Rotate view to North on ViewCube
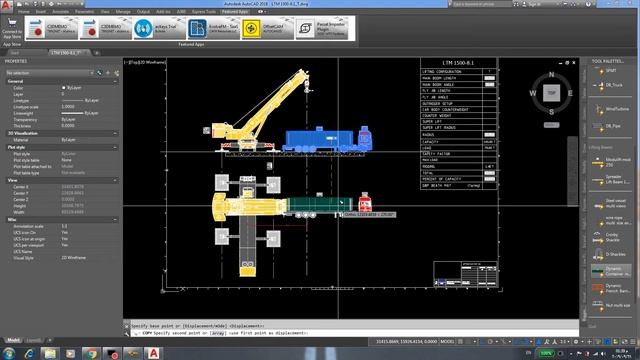640x360 pixels. tap(551, 74)
